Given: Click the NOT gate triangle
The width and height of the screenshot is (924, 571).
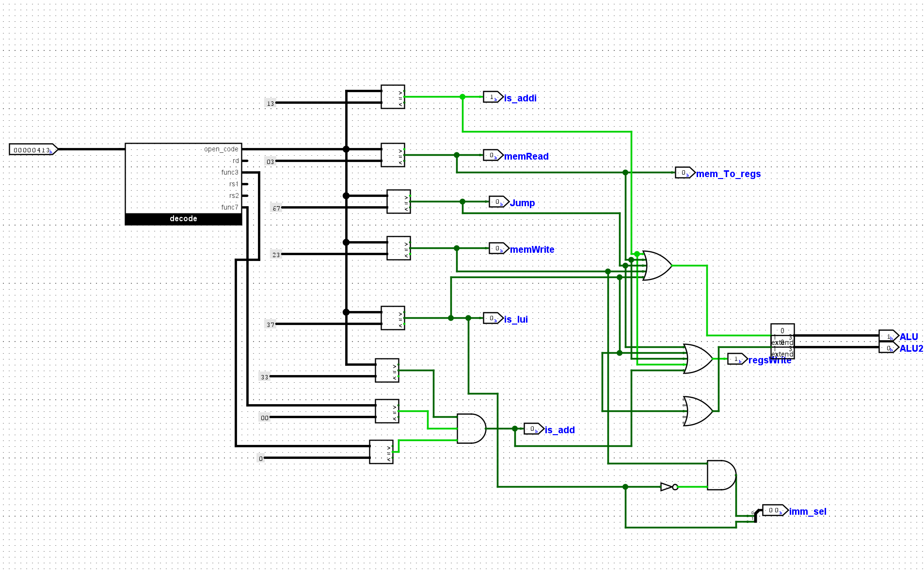Looking at the screenshot, I should point(667,487).
